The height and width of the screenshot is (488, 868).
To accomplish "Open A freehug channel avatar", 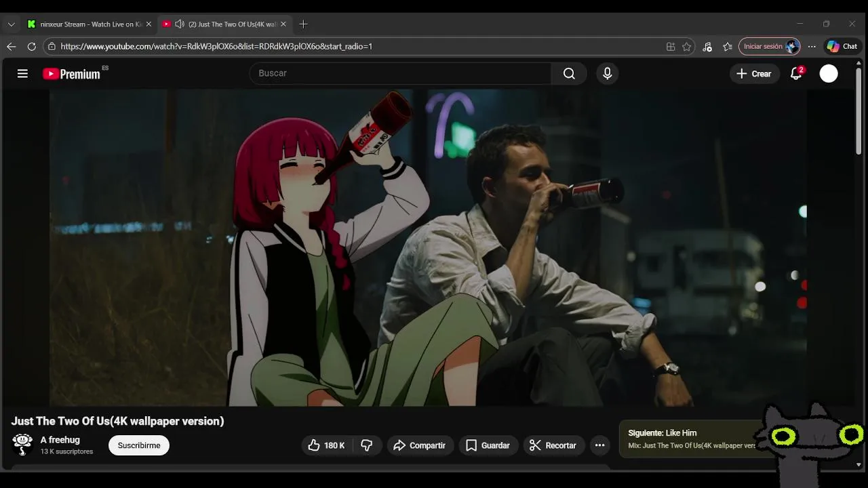I will (x=22, y=445).
